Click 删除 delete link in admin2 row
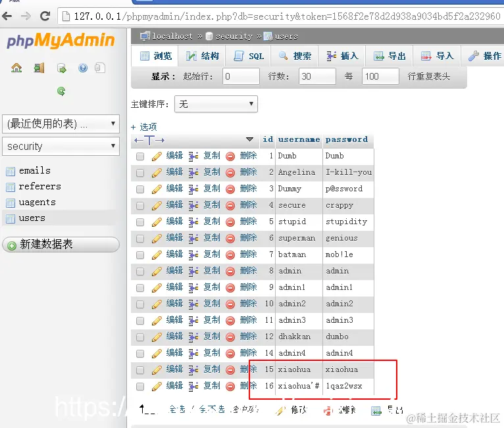The image size is (504, 428). point(248,304)
